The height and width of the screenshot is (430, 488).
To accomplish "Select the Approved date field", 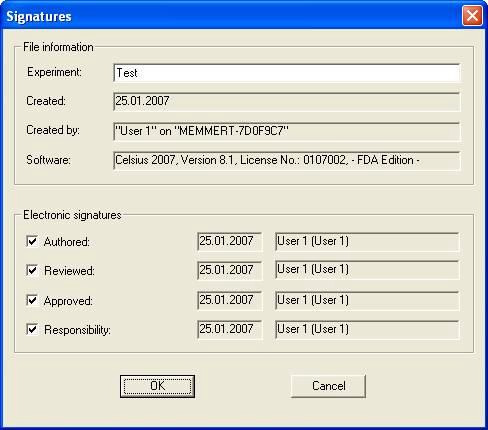I will (230, 300).
